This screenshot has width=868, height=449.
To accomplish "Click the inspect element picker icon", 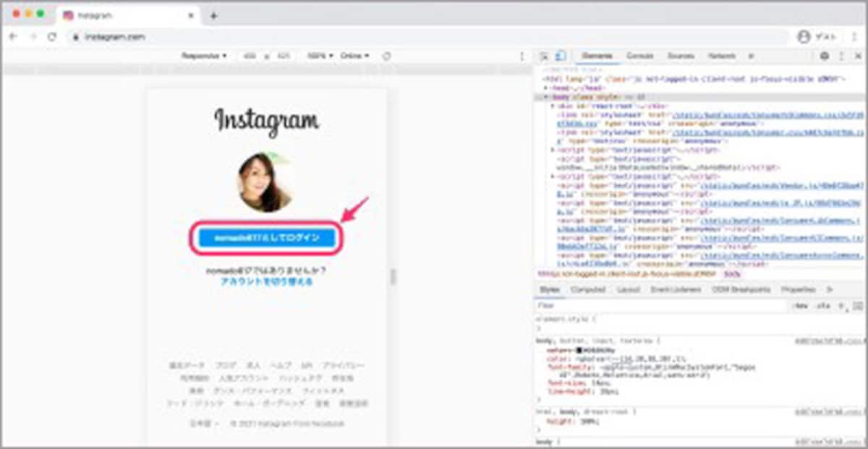I will pyautogui.click(x=545, y=56).
